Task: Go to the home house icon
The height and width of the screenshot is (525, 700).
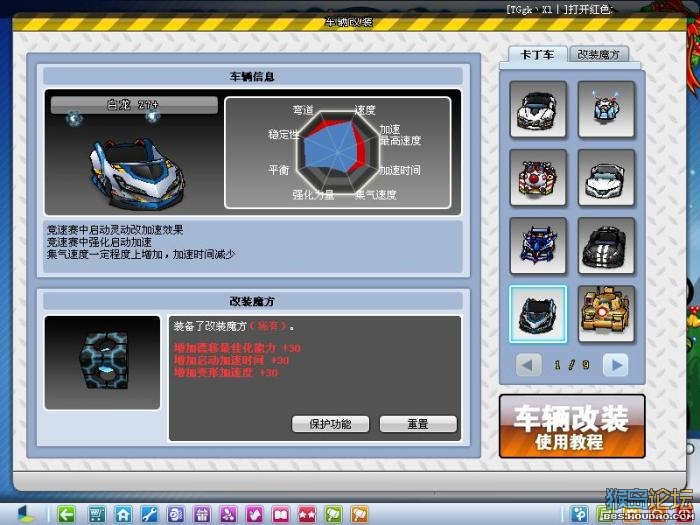Action: click(123, 515)
